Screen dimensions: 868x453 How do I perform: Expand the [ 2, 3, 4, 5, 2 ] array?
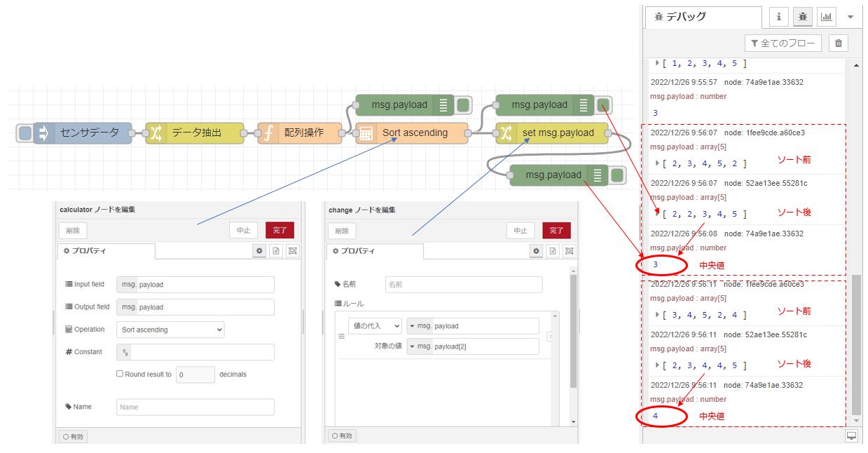(657, 163)
